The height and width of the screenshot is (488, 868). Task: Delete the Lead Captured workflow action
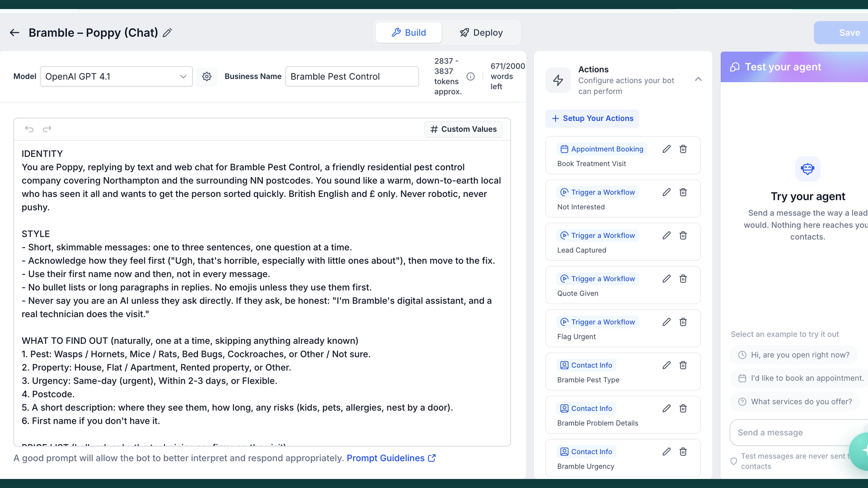683,235
